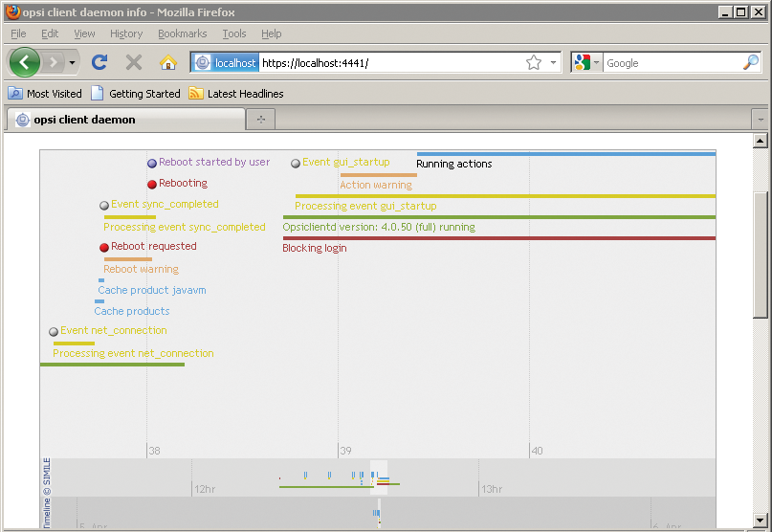Viewport: 772px width, 532px height.
Task: Bookmark this page with the star icon
Action: (x=534, y=62)
